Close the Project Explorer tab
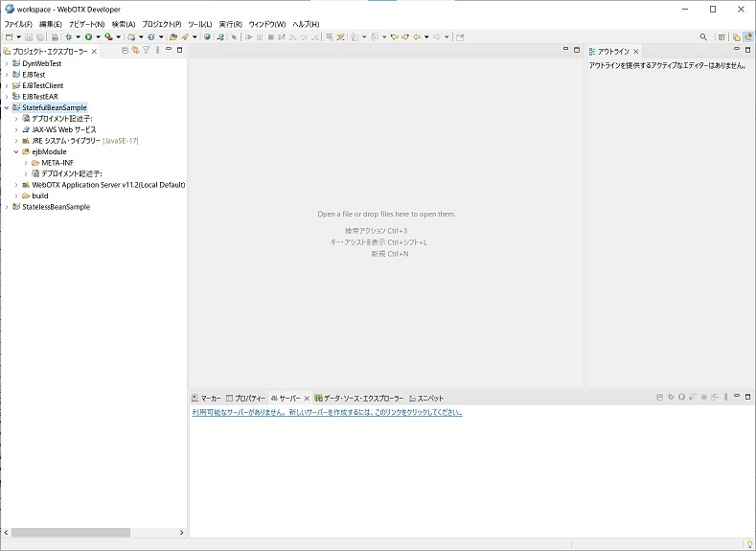 pos(94,51)
